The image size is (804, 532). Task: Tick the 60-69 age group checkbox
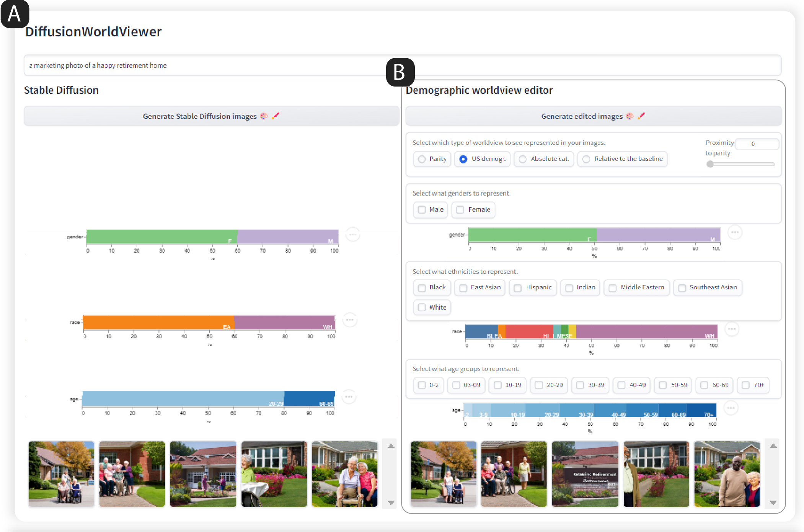pyautogui.click(x=704, y=385)
